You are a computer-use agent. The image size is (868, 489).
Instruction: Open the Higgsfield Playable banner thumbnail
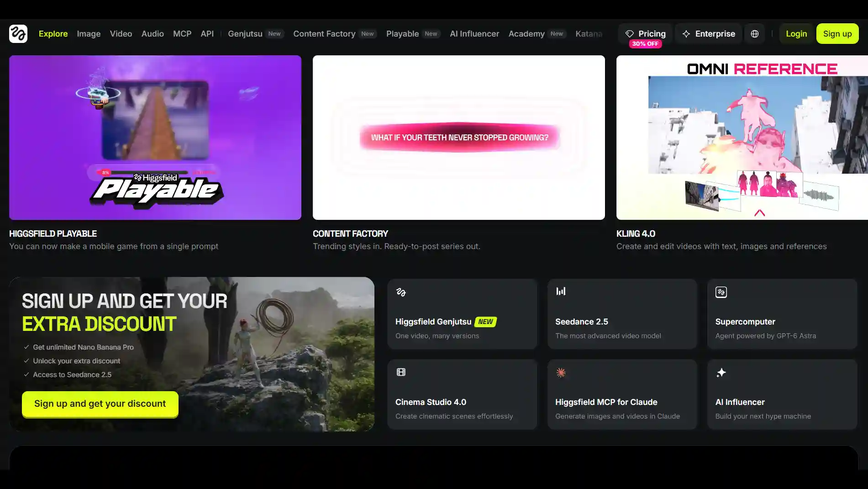coord(155,138)
